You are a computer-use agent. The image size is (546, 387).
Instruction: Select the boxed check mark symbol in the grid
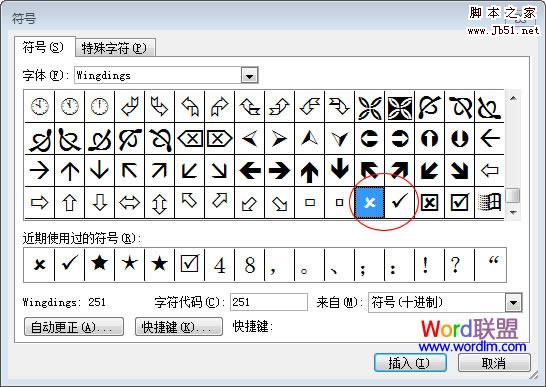[x=459, y=202]
